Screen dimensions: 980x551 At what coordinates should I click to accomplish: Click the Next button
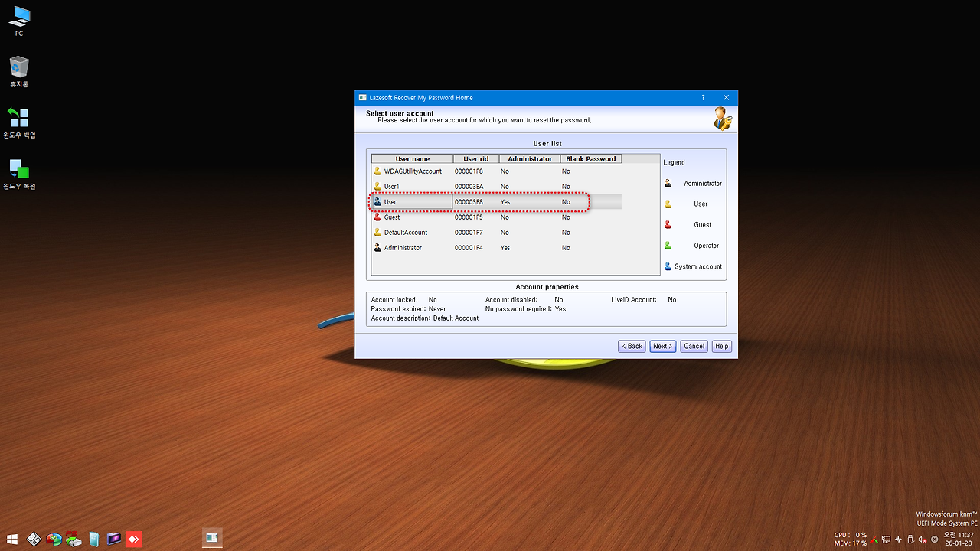pos(663,346)
